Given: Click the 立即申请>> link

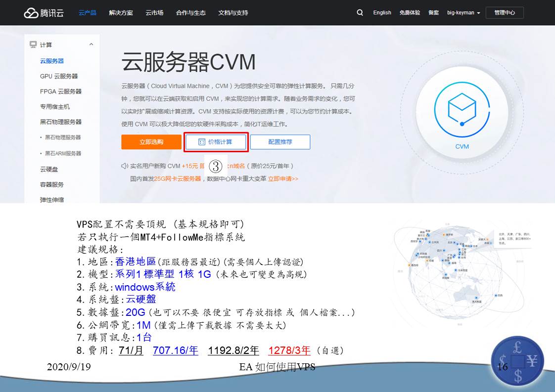Looking at the screenshot, I should point(283,178).
